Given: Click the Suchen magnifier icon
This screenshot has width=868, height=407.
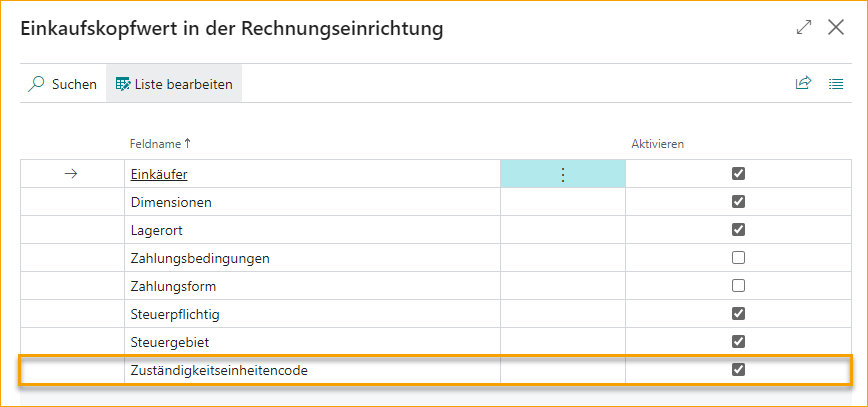Looking at the screenshot, I should 37,84.
